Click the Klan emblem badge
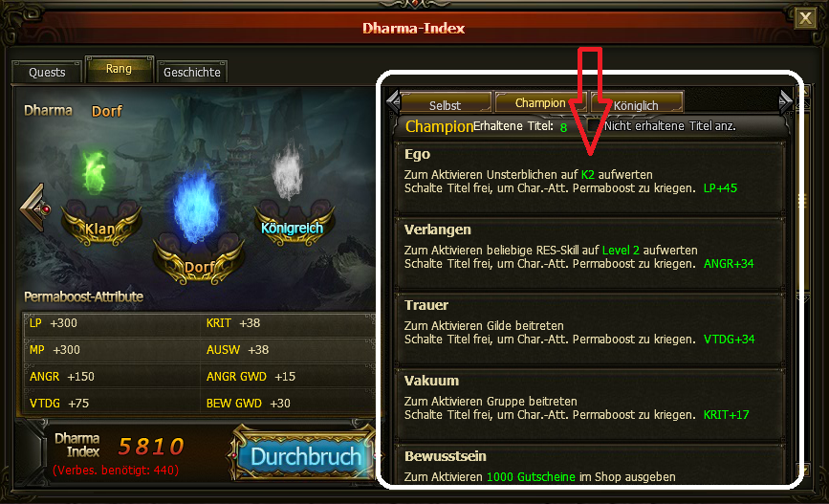The width and height of the screenshot is (829, 504). (x=101, y=224)
